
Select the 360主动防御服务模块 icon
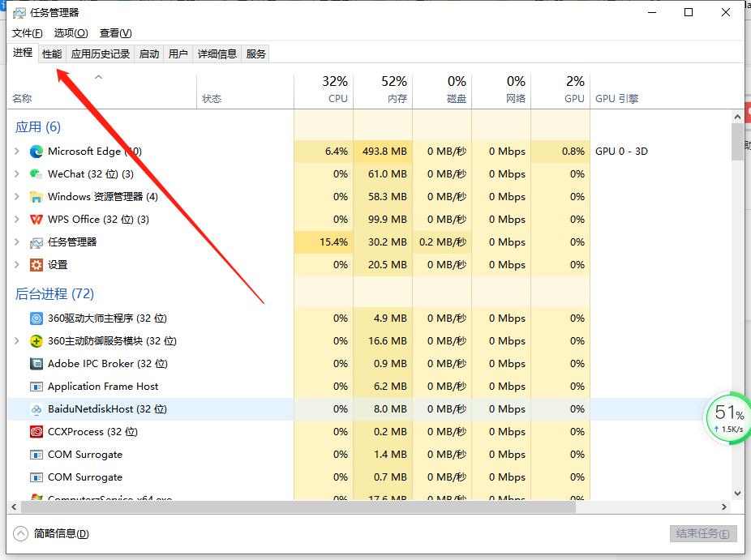tap(36, 341)
